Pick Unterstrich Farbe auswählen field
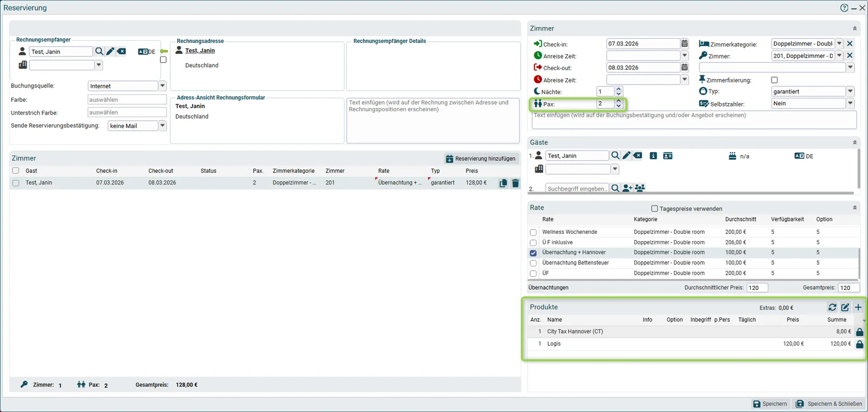868x412 pixels. (x=127, y=112)
